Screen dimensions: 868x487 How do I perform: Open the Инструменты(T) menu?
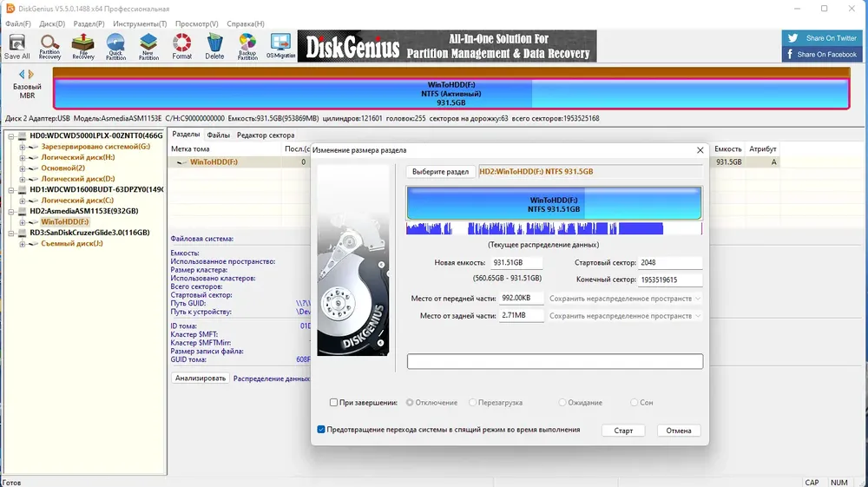pos(140,23)
